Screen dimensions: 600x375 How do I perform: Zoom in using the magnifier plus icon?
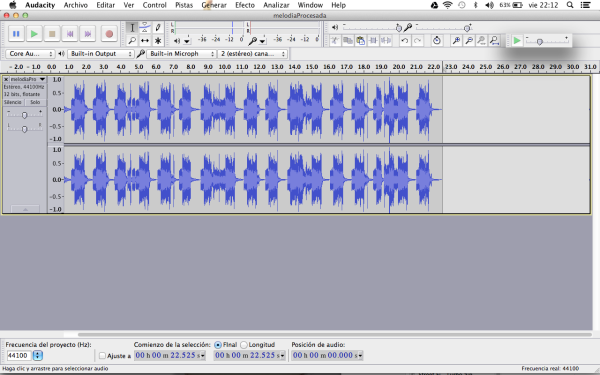click(x=456, y=40)
